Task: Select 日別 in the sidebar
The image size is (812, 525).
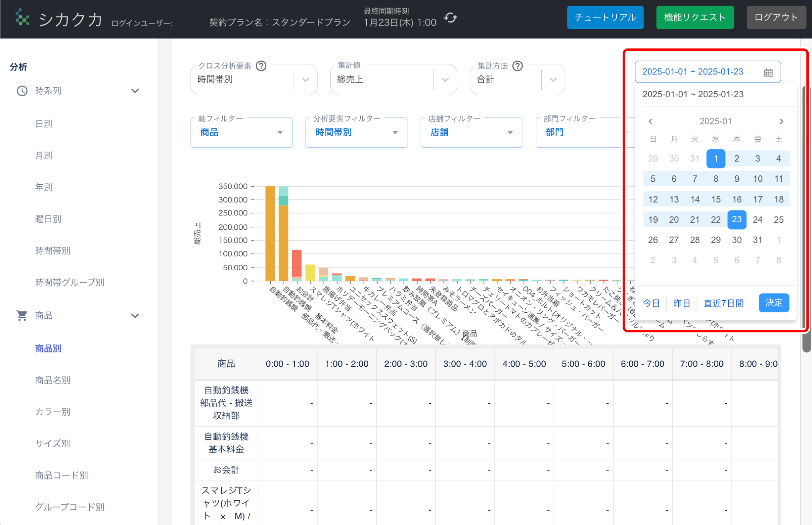Action: coord(44,124)
